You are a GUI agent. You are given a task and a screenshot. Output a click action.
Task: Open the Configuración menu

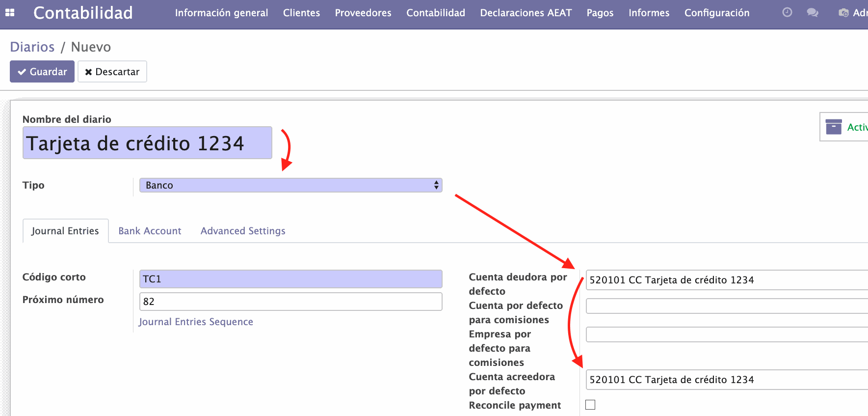click(x=717, y=13)
